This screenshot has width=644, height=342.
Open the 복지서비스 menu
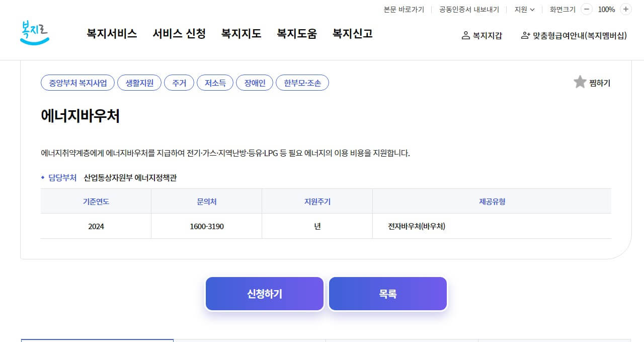pos(111,34)
